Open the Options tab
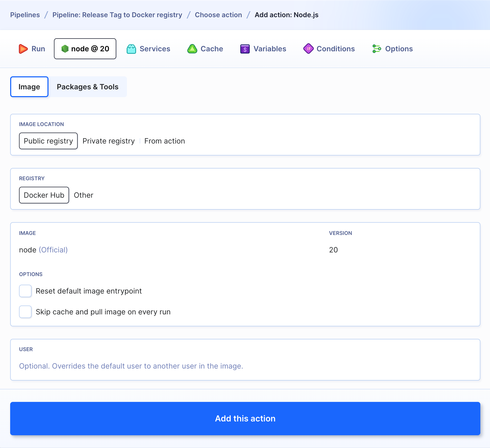490x448 pixels. [x=393, y=49]
